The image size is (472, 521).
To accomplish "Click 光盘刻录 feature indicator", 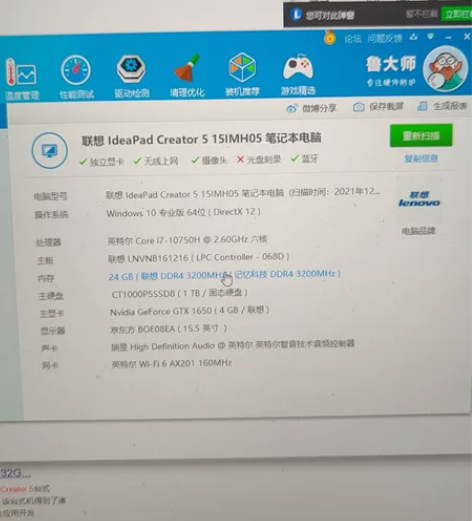I will tap(259, 160).
